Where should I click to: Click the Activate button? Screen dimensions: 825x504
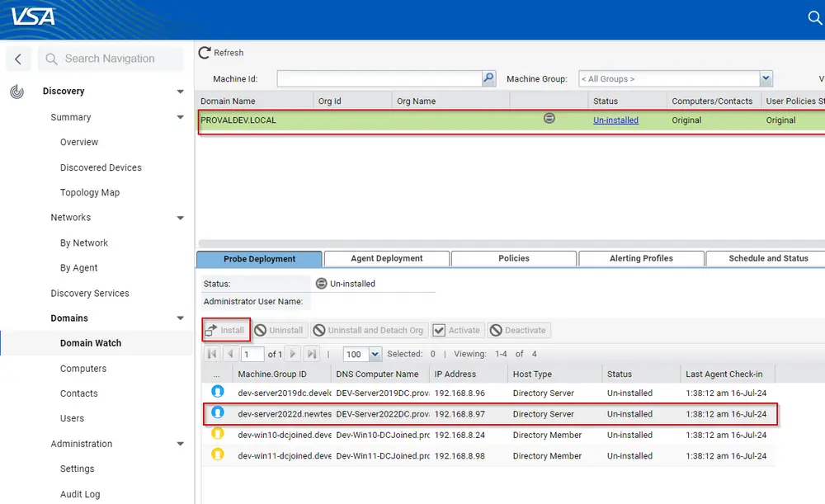[456, 330]
